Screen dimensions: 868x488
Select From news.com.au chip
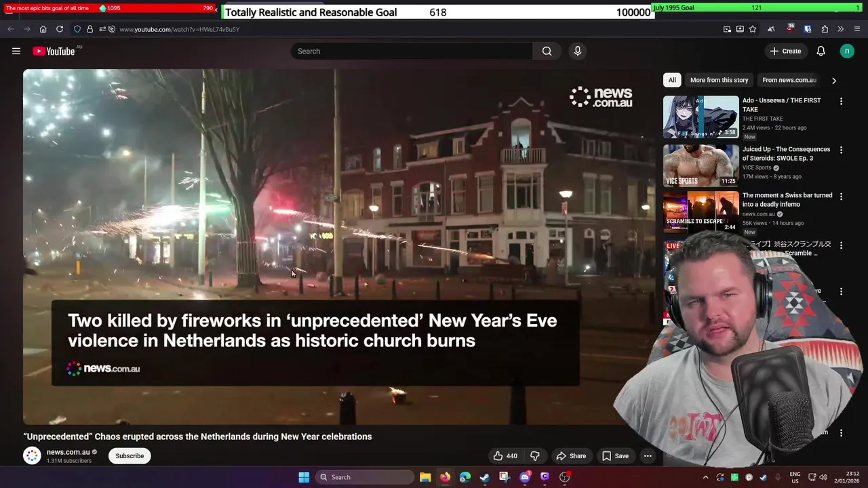(789, 80)
